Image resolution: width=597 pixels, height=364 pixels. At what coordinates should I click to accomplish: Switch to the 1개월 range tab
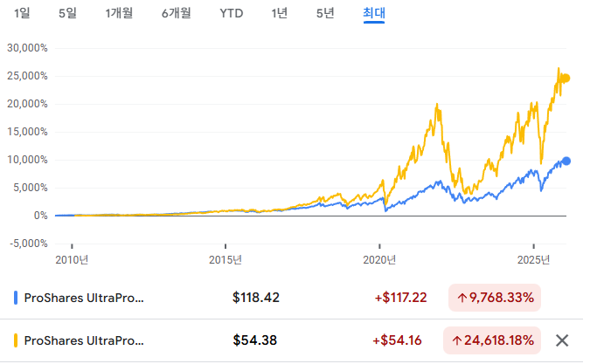pos(119,13)
